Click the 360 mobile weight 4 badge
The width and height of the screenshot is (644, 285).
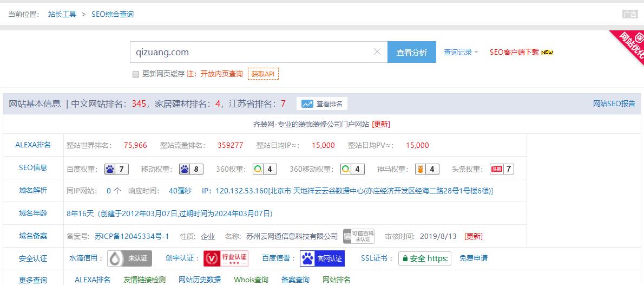click(353, 169)
